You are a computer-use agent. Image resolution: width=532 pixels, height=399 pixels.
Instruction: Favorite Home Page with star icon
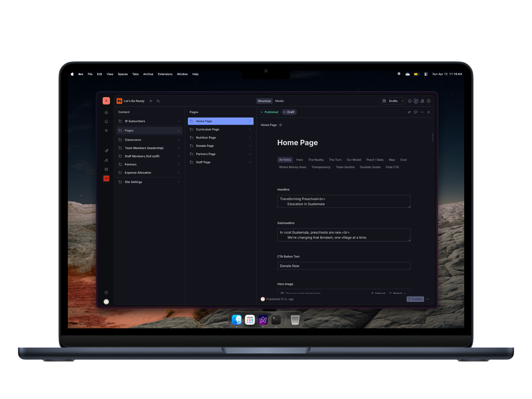click(x=280, y=125)
